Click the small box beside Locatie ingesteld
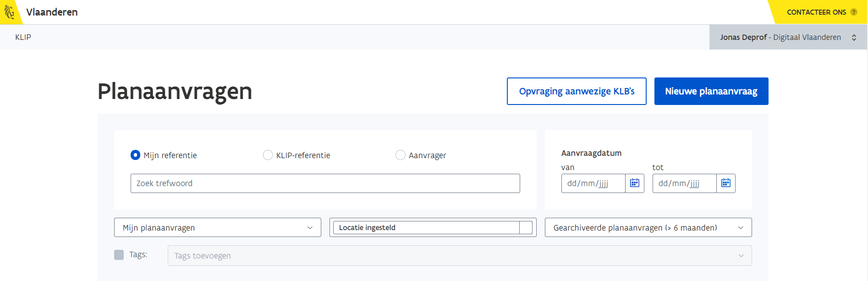This screenshot has width=868, height=281. pos(526,228)
